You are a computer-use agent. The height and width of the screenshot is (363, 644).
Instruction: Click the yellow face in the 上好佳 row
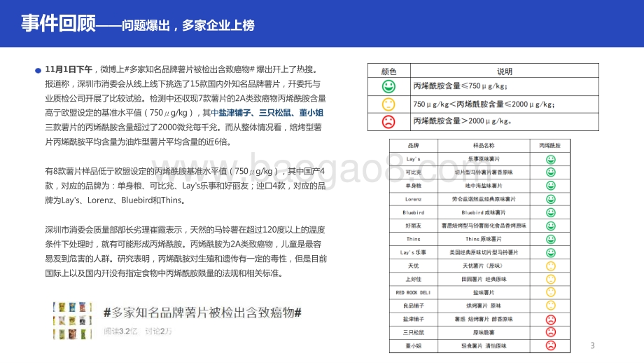[551, 280]
